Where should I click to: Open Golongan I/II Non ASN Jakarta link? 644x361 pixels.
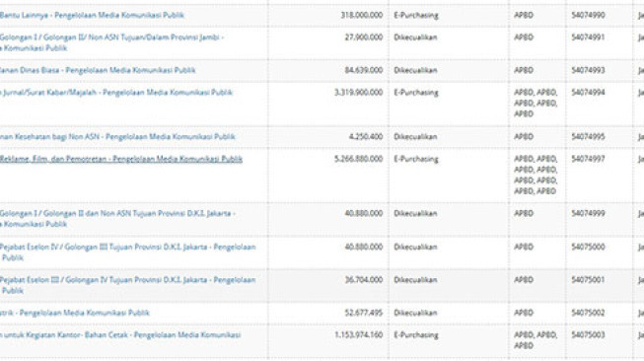coord(118,219)
